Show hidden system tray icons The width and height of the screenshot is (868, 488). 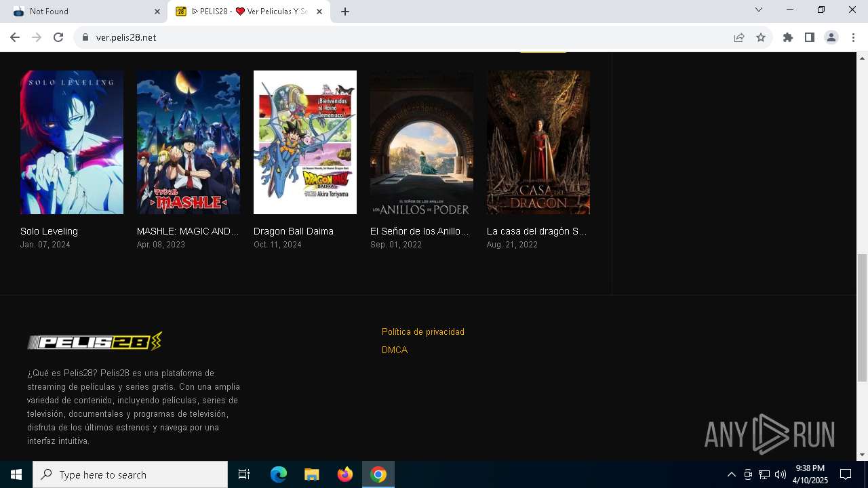click(x=731, y=474)
